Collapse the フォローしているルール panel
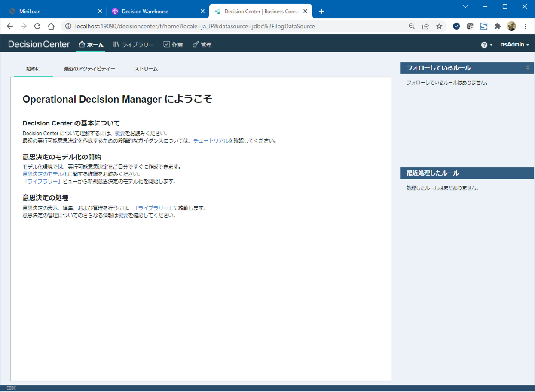535x392 pixels. click(x=528, y=67)
